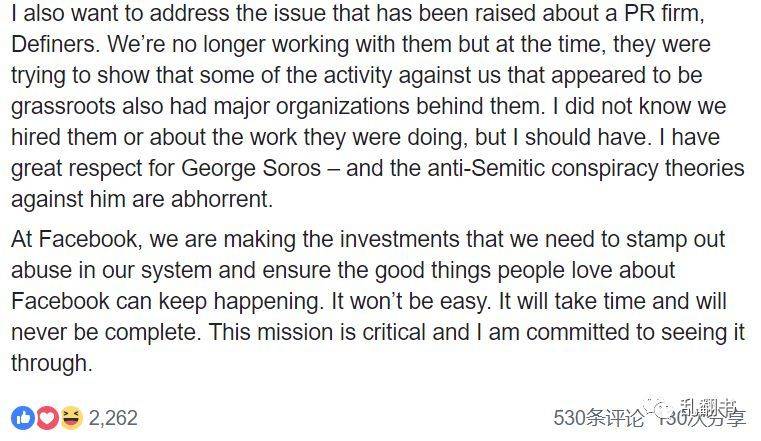Click the red heart Love reaction icon
761x441 pixels.
(47, 418)
